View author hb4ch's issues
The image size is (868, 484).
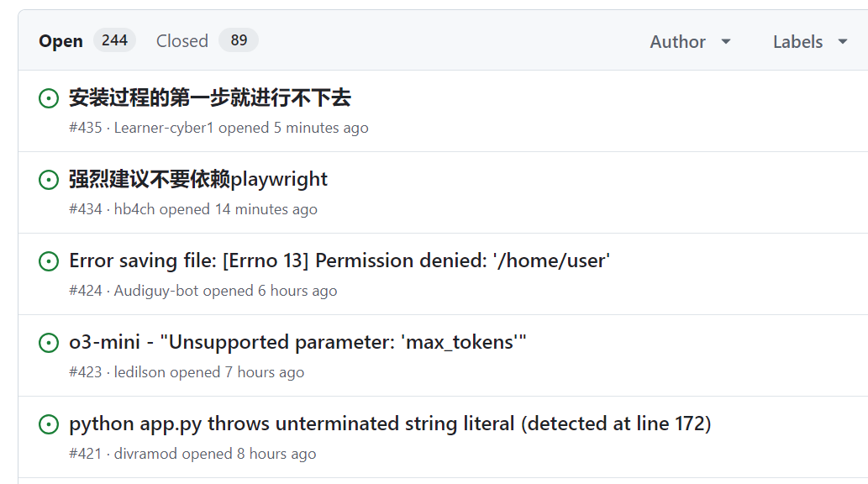pyautogui.click(x=134, y=209)
